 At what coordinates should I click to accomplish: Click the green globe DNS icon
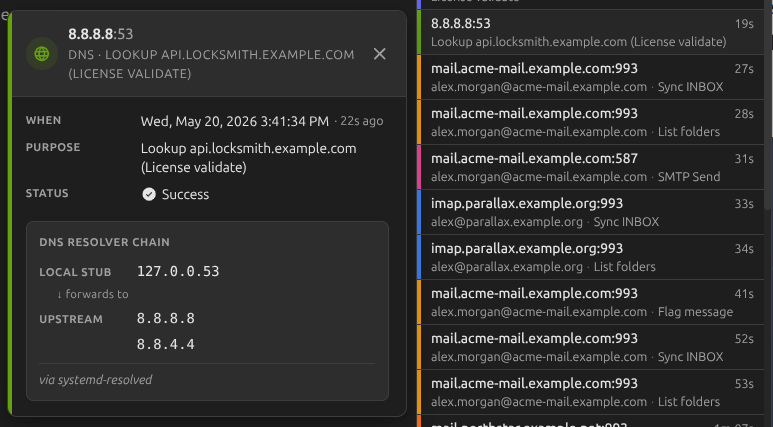click(x=42, y=54)
